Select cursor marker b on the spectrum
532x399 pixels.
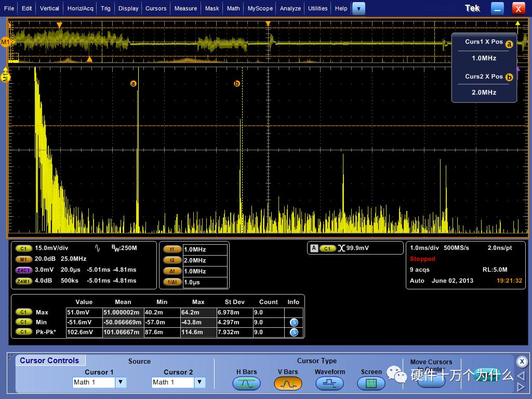pyautogui.click(x=237, y=83)
